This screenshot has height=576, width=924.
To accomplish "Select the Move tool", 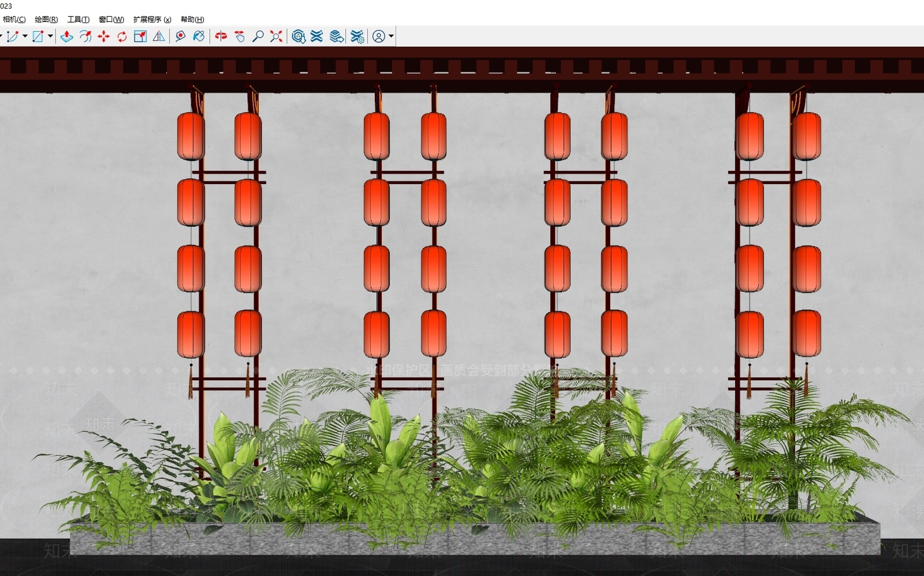I will [x=104, y=36].
